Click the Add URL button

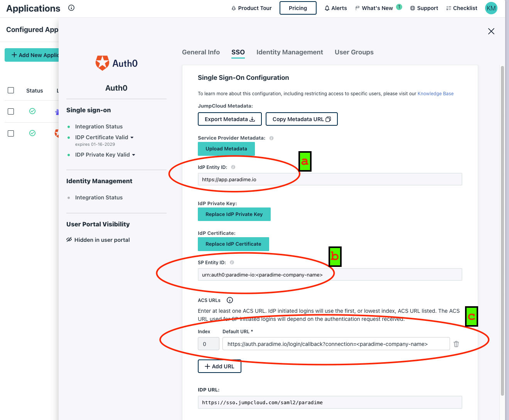[219, 366]
